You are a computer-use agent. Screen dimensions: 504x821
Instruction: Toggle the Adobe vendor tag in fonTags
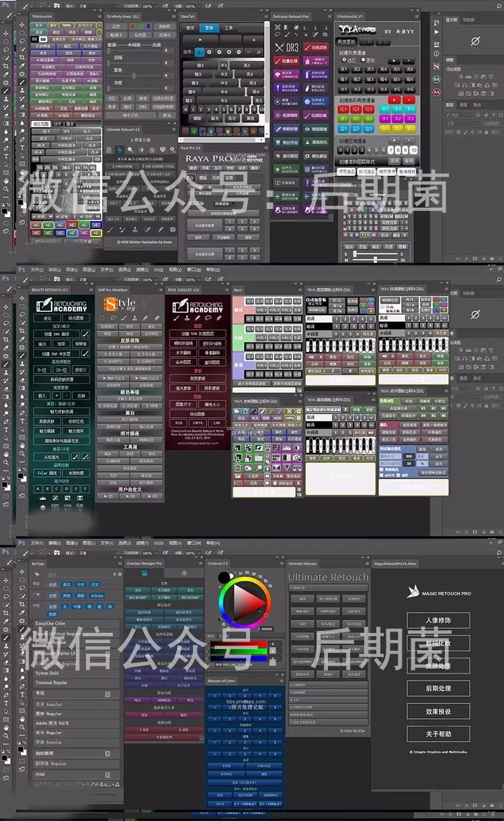[x=97, y=595]
